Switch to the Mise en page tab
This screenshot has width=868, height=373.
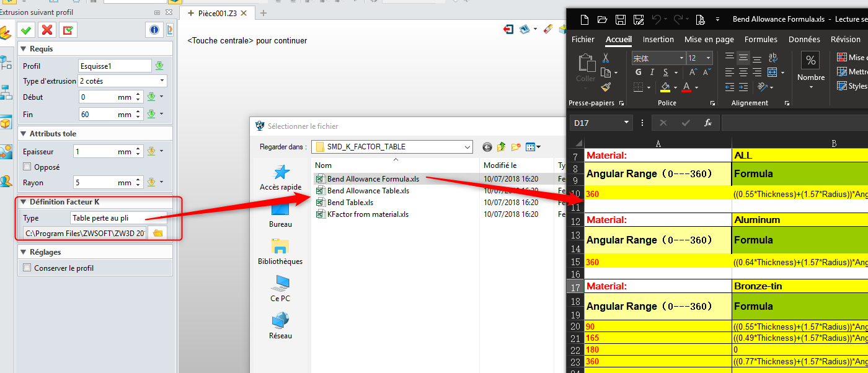click(709, 39)
